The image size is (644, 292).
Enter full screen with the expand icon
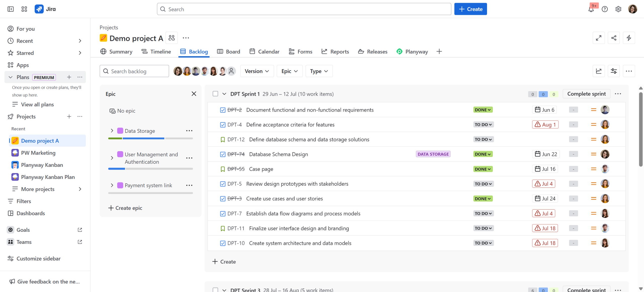click(598, 38)
